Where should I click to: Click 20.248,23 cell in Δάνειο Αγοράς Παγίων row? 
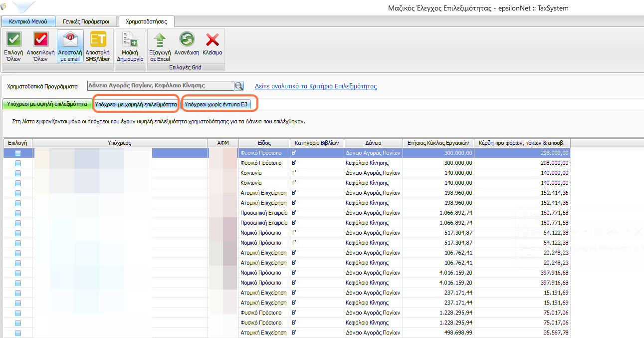(522, 253)
